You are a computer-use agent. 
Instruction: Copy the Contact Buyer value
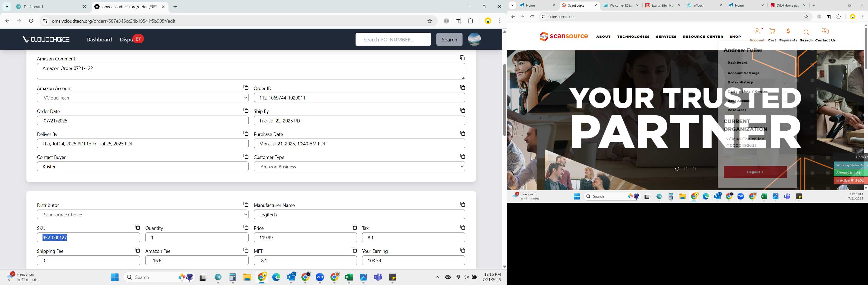(x=246, y=156)
